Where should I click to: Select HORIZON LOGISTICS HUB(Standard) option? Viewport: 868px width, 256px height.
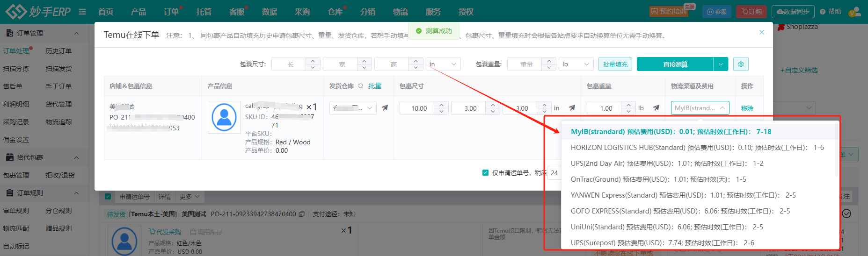pos(700,148)
